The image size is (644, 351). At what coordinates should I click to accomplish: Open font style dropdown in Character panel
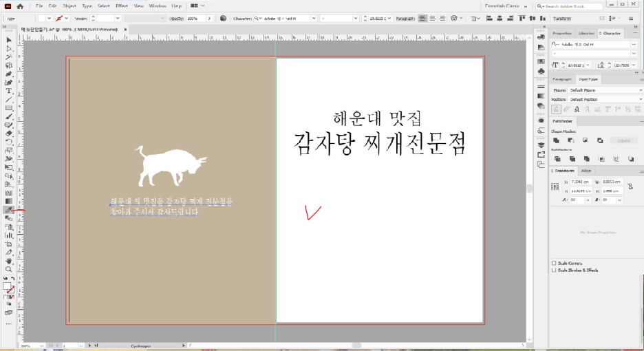click(634, 54)
